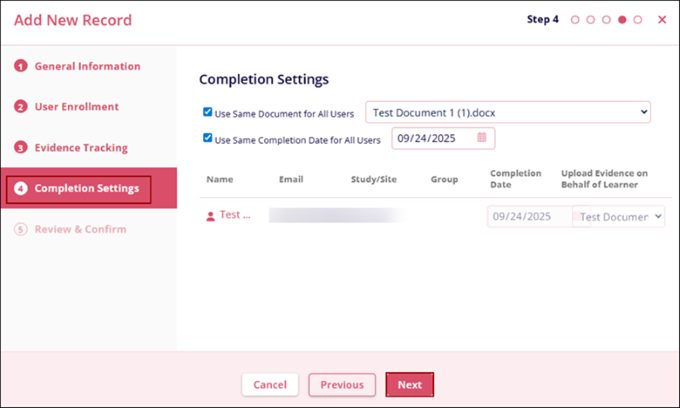Click the calendar icon in completion date field

[481, 138]
